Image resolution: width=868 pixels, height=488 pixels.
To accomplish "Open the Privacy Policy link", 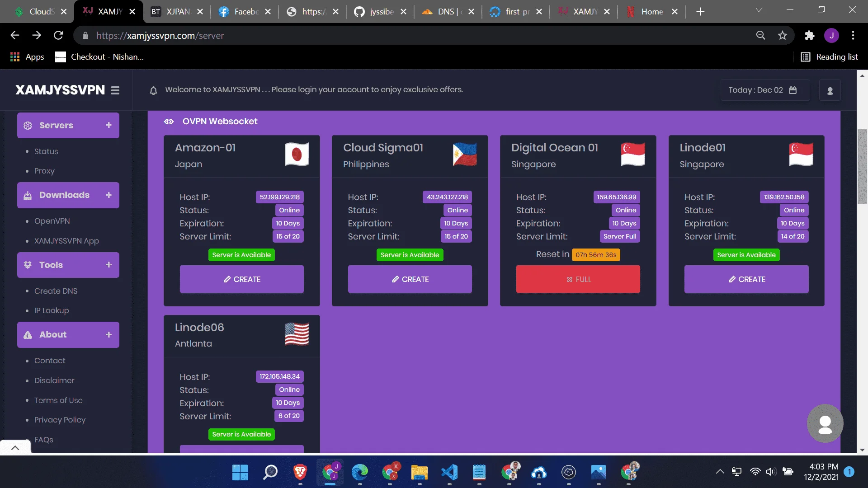I will pyautogui.click(x=60, y=420).
